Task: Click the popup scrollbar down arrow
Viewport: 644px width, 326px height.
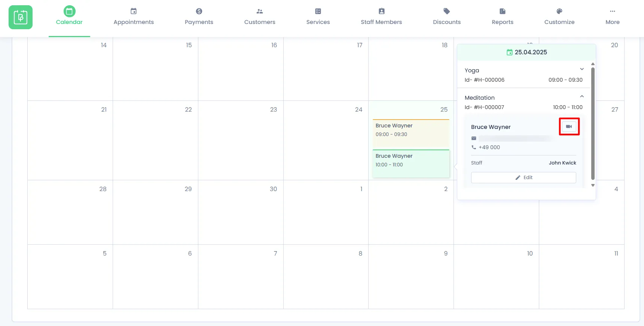Action: pos(593,185)
